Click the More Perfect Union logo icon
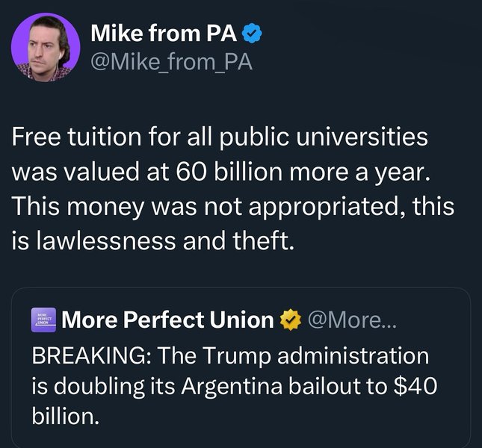 pos(46,321)
